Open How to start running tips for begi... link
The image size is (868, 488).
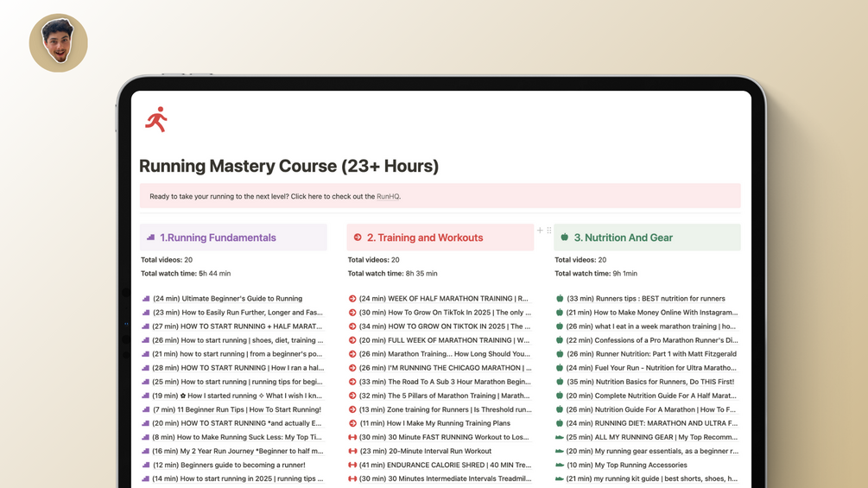(x=238, y=382)
